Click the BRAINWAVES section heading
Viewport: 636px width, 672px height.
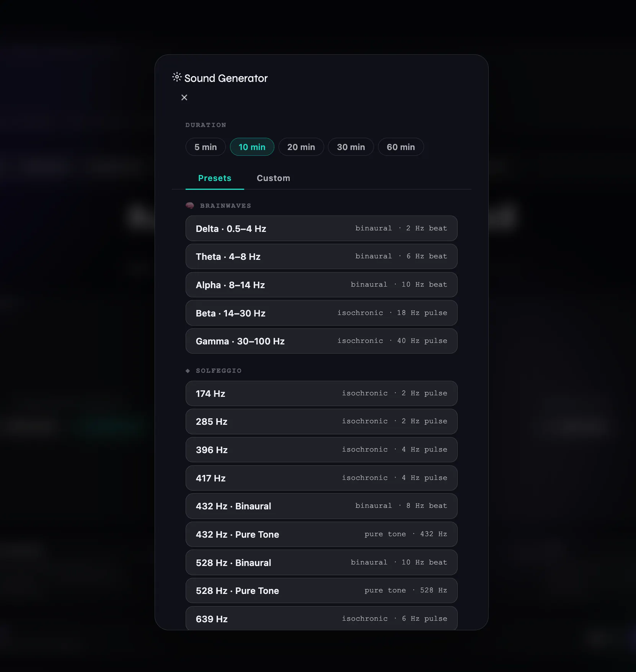click(225, 206)
